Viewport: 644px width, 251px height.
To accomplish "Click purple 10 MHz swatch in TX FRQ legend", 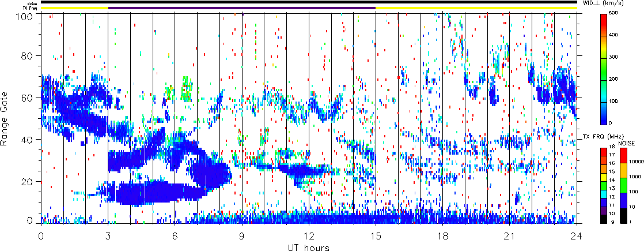I will tap(603, 211).
